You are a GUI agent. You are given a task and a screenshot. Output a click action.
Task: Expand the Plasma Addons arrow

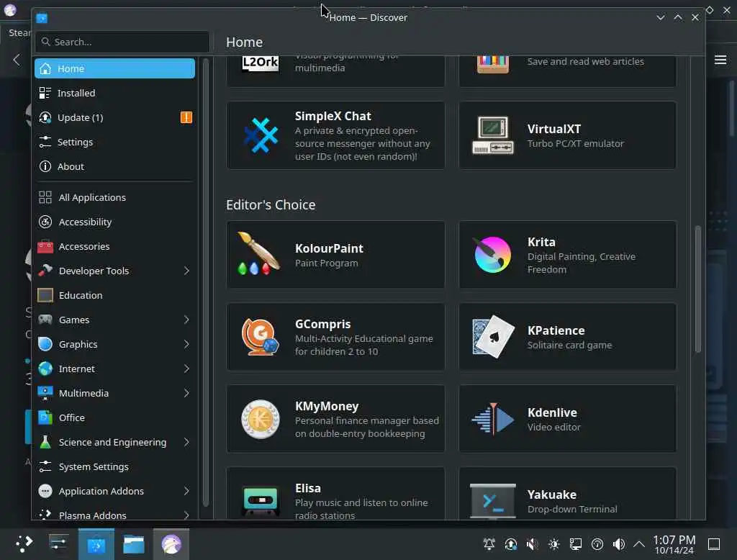pos(186,515)
